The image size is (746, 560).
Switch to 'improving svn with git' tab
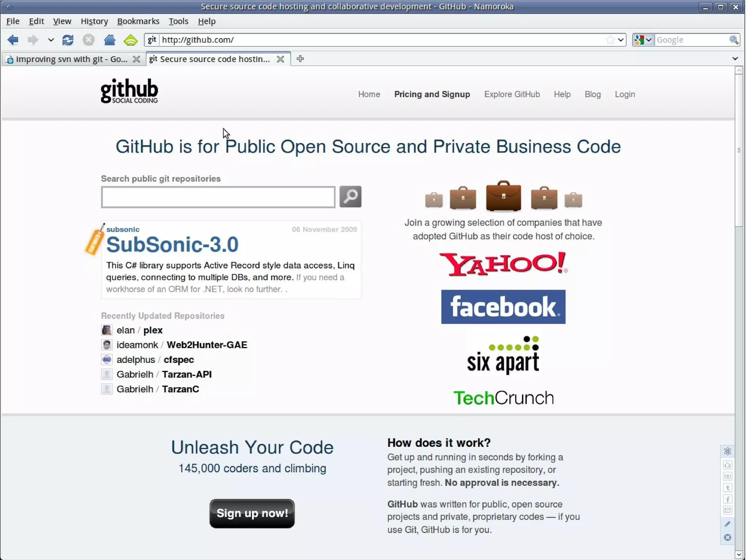pyautogui.click(x=71, y=59)
